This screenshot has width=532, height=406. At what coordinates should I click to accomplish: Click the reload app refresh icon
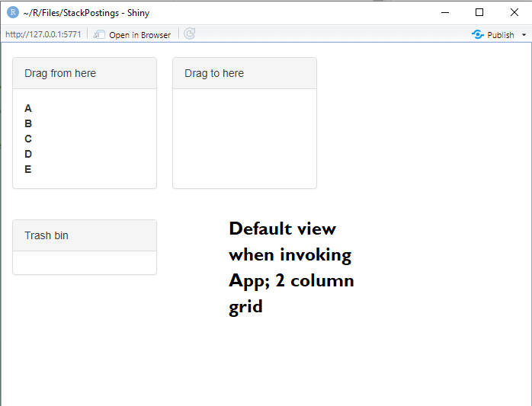point(189,34)
